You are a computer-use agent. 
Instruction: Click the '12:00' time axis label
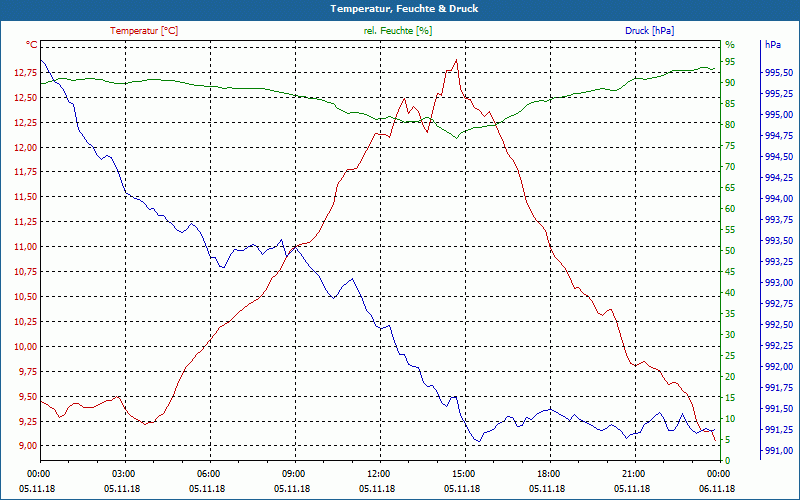click(x=381, y=473)
